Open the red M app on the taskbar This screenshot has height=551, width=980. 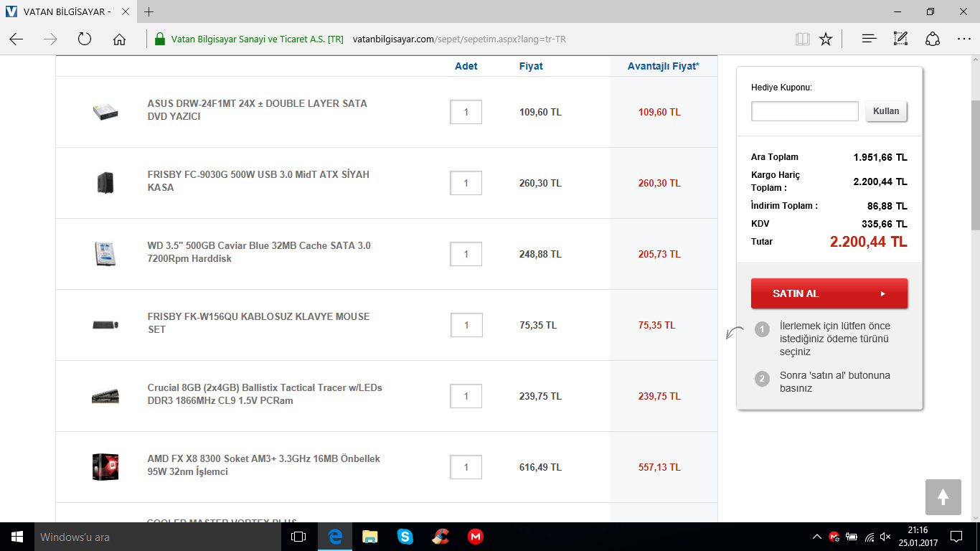(x=475, y=537)
